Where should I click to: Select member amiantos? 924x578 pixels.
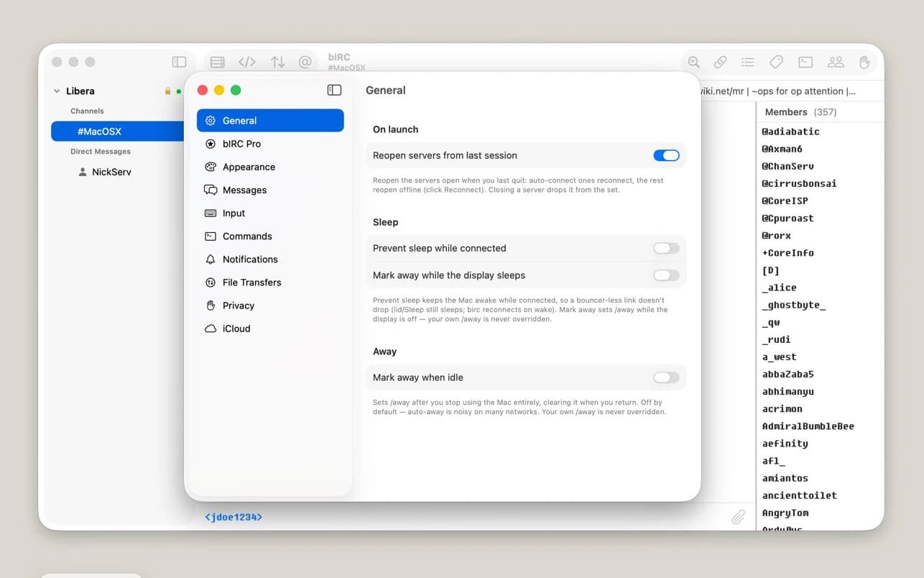785,478
